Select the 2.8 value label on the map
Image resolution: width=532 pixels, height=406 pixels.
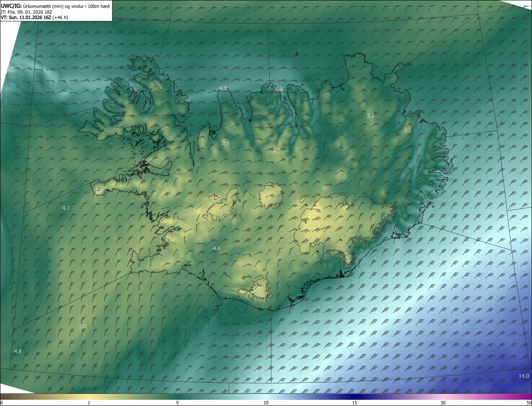226,143
